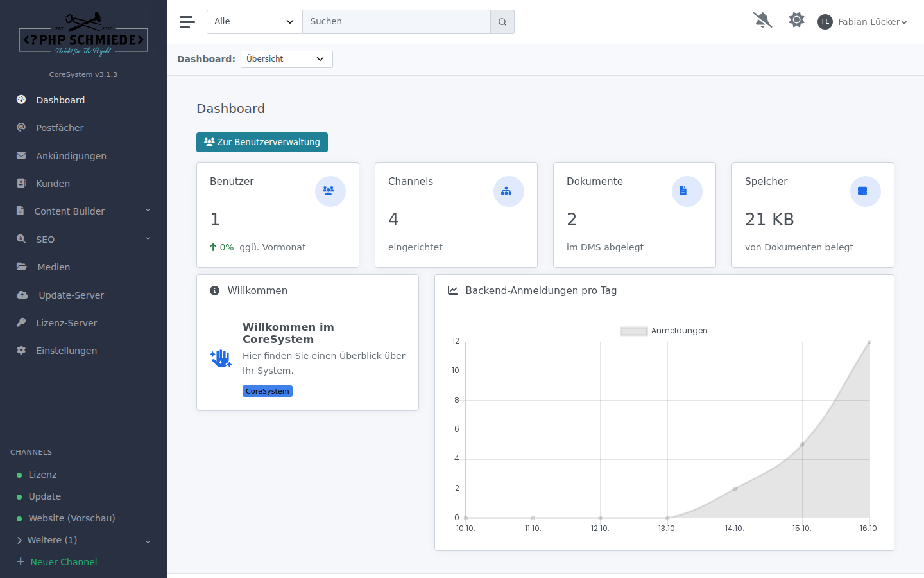This screenshot has height=578, width=924.
Task: Select the Update channel
Action: pyautogui.click(x=45, y=496)
